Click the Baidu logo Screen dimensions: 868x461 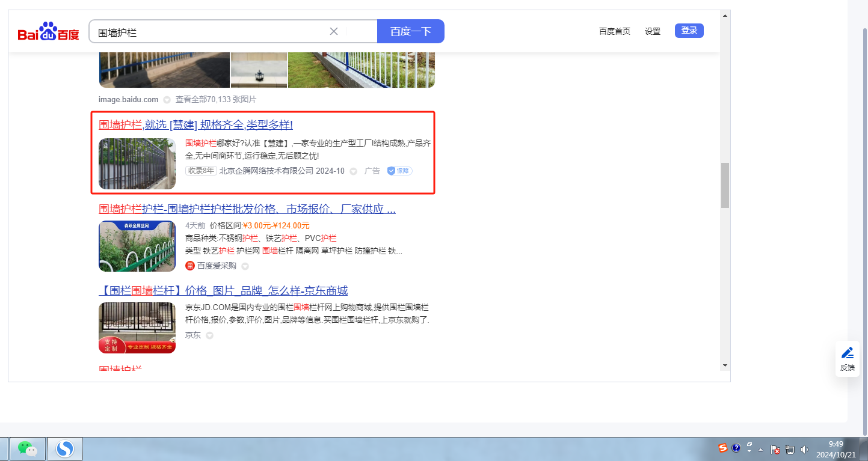pyautogui.click(x=49, y=31)
